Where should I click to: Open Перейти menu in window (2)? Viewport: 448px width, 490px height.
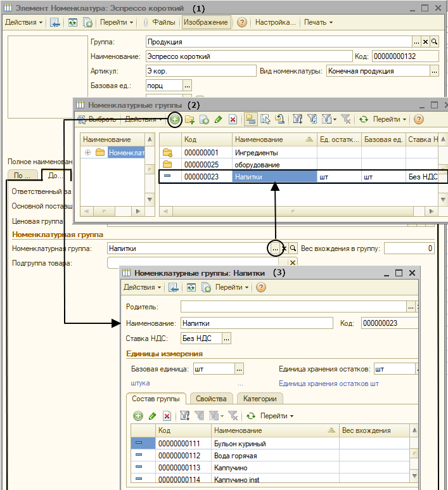pyautogui.click(x=390, y=119)
